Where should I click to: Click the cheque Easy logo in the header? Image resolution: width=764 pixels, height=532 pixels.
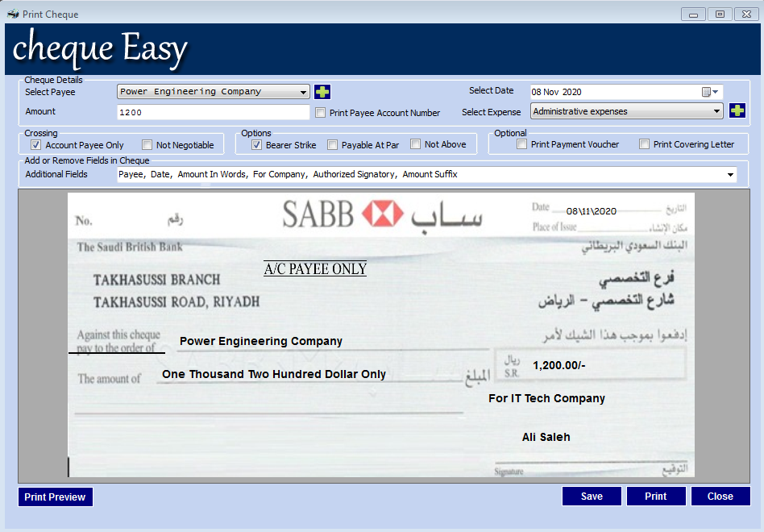pos(99,48)
